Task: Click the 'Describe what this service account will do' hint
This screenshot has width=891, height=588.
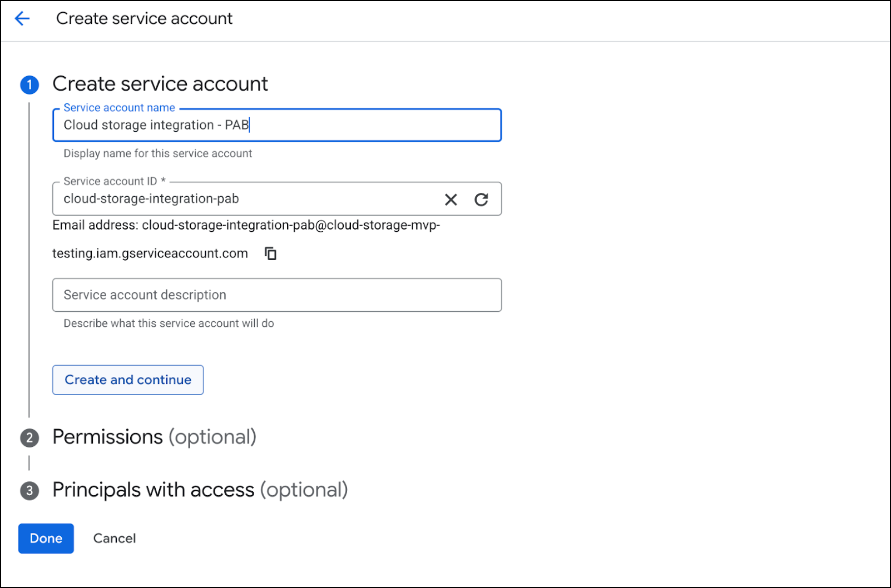Action: pyautogui.click(x=169, y=323)
